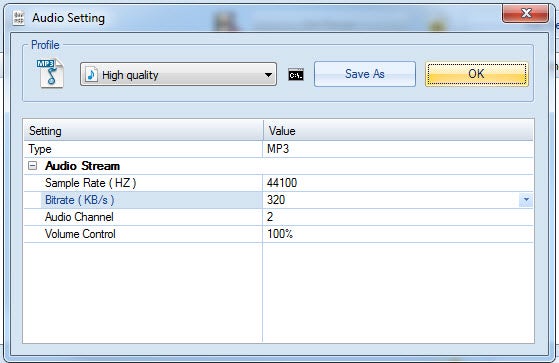Select the Volume Control row

coord(278,234)
